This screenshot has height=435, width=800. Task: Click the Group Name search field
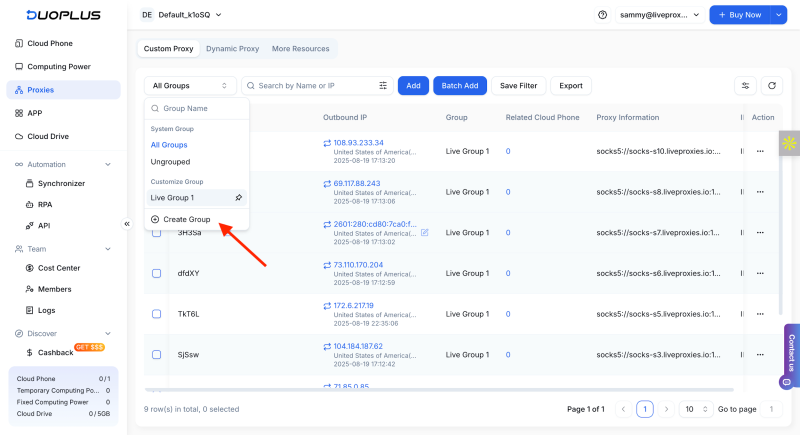point(197,108)
